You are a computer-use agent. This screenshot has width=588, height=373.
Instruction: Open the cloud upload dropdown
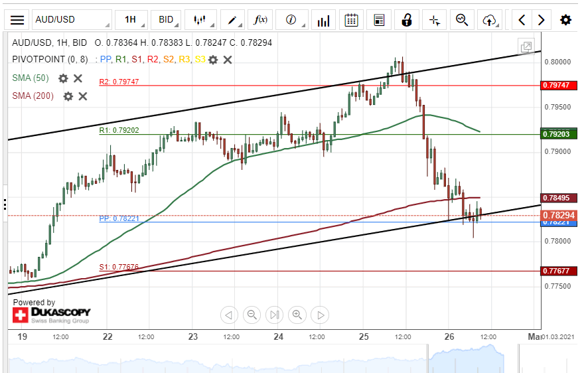[490, 20]
